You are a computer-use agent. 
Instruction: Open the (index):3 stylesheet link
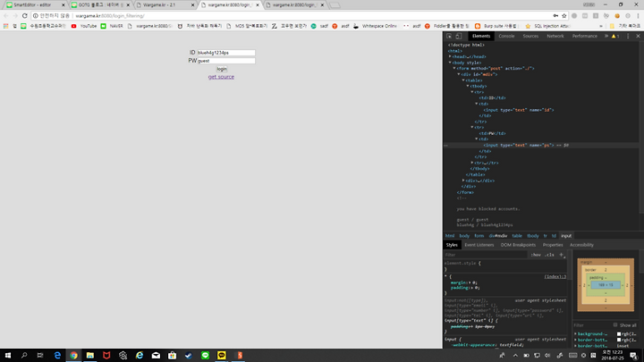pos(555,276)
